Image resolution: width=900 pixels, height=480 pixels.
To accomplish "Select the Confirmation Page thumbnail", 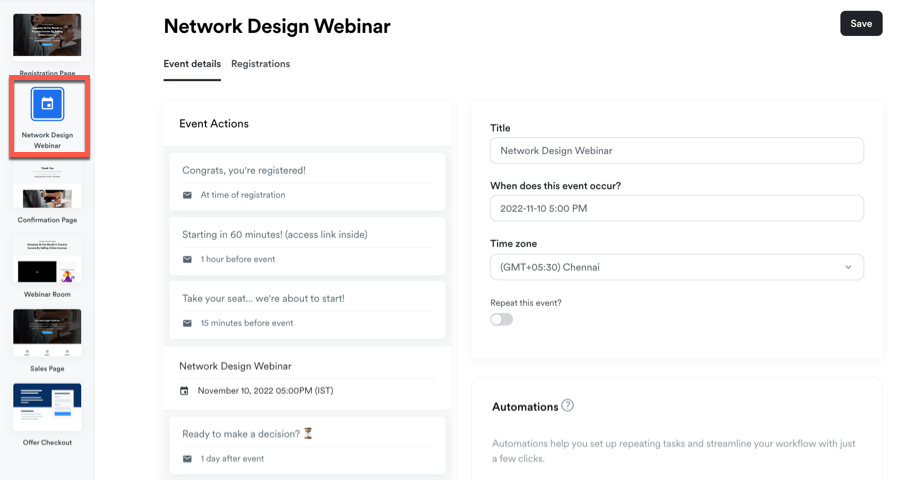I will [47, 187].
